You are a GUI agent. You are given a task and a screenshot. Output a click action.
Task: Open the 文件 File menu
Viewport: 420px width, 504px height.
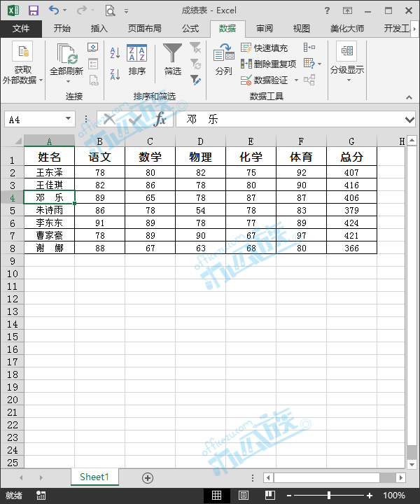[x=21, y=29]
